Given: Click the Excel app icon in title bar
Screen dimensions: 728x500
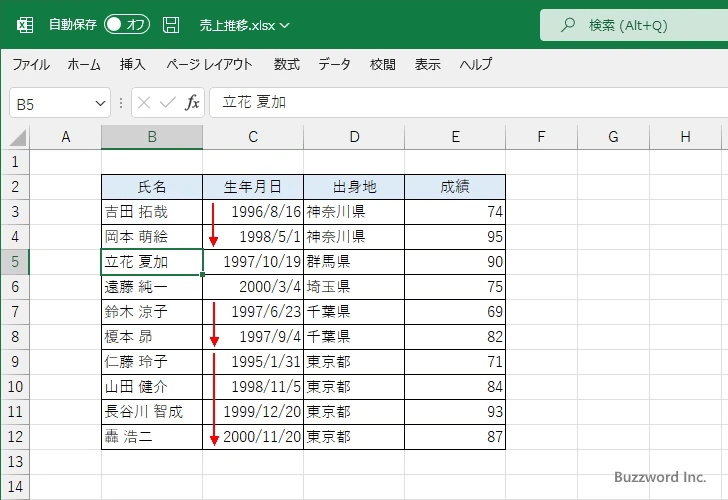Looking at the screenshot, I should pyautogui.click(x=25, y=25).
